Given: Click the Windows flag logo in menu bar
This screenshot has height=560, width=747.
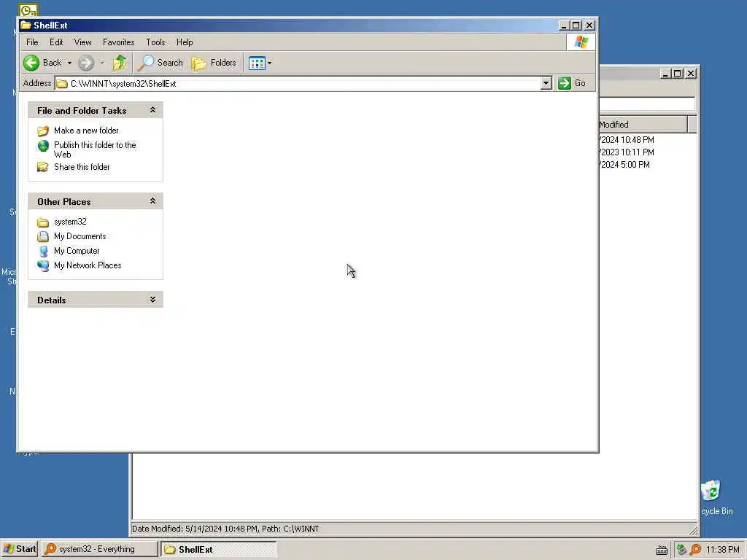Looking at the screenshot, I should click(581, 42).
